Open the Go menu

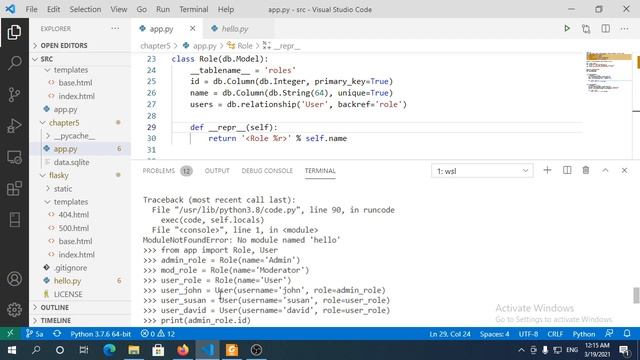(142, 9)
